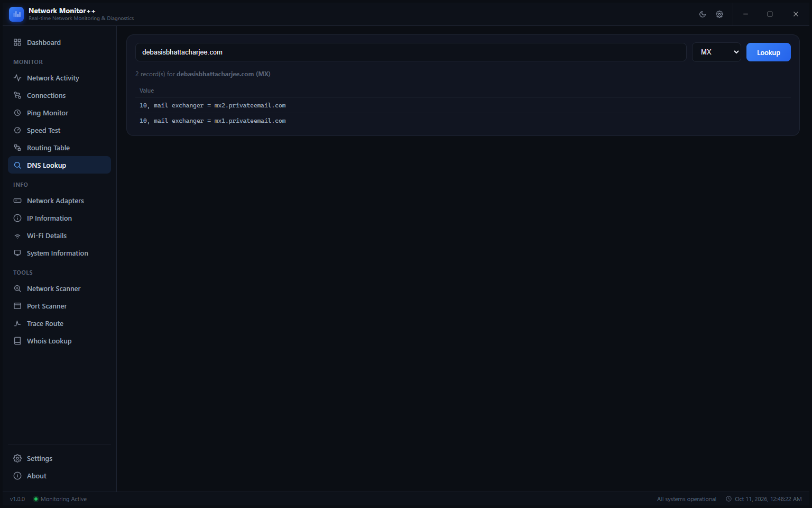Open the Dashboard page
812x508 pixels.
(59, 42)
